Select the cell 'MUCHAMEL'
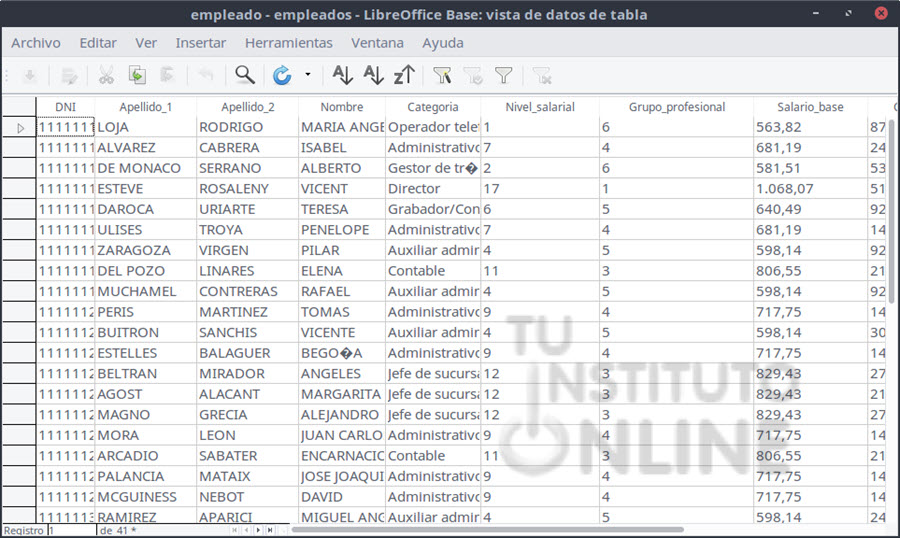900x538 pixels. [146, 292]
